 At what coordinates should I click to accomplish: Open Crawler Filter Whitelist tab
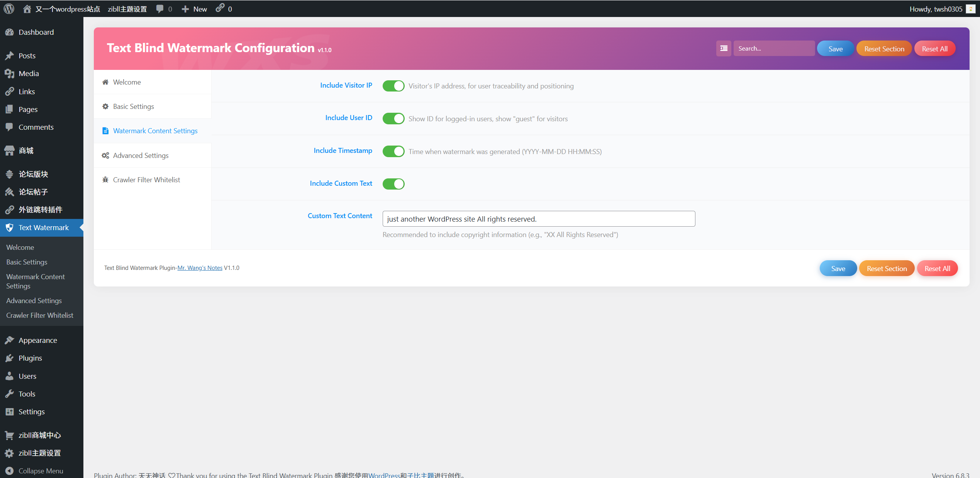point(146,180)
